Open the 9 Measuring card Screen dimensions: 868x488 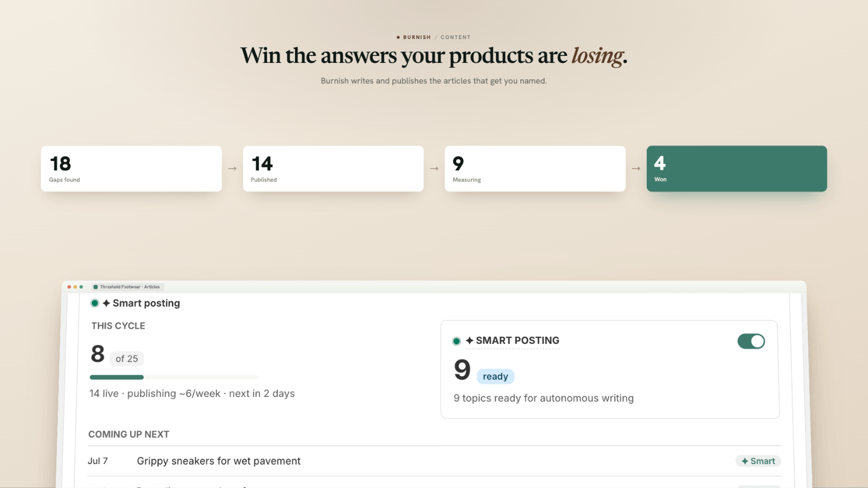[x=535, y=169]
